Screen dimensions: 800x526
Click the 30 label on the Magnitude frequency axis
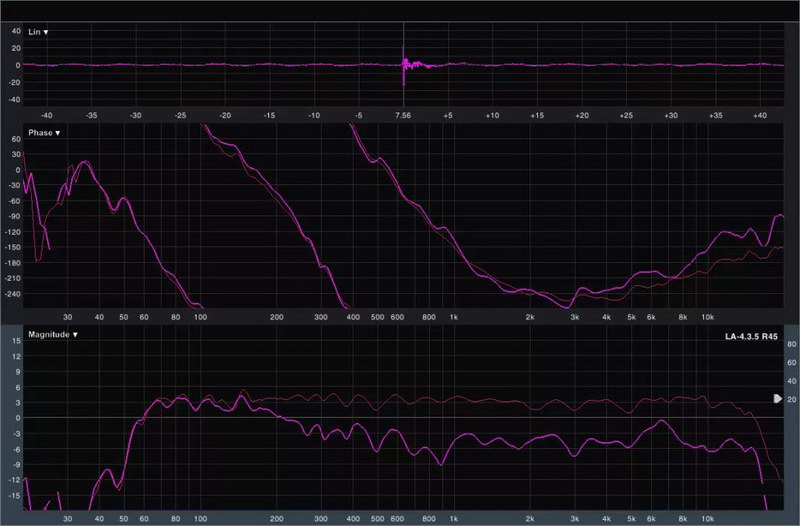[x=67, y=519]
